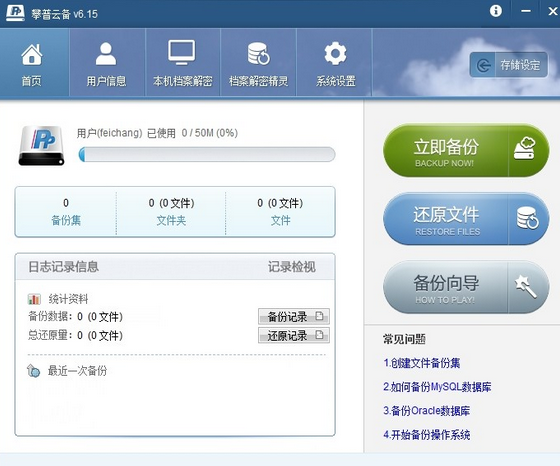Open 还原记录 button
The width and height of the screenshot is (560, 466).
pyautogui.click(x=294, y=335)
